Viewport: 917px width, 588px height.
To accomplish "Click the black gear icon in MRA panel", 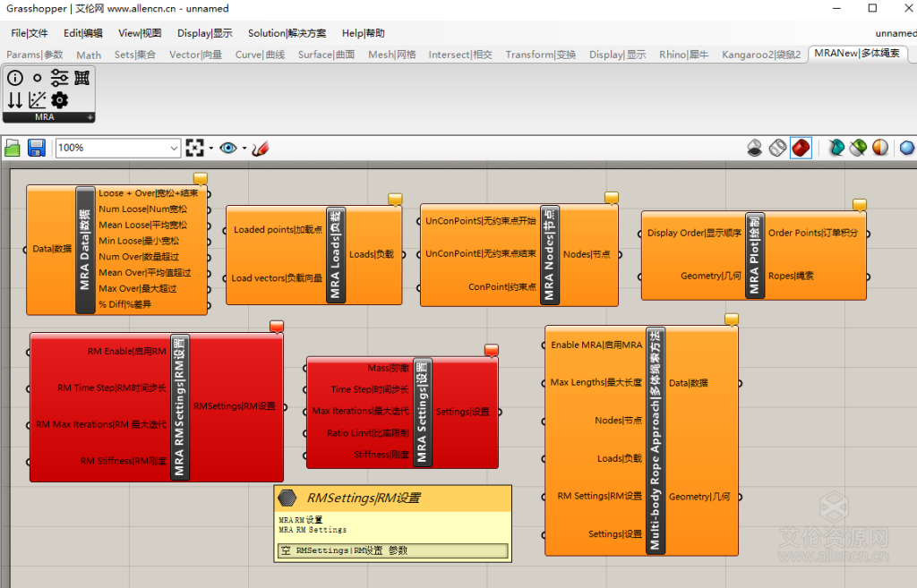I will click(x=60, y=100).
